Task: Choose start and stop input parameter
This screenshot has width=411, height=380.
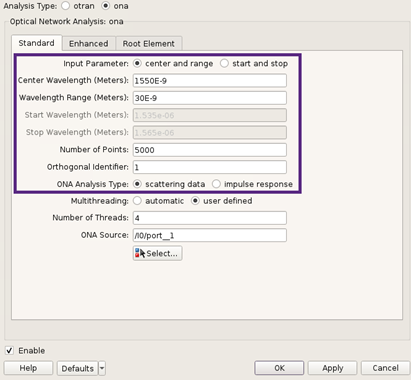Action: point(224,63)
